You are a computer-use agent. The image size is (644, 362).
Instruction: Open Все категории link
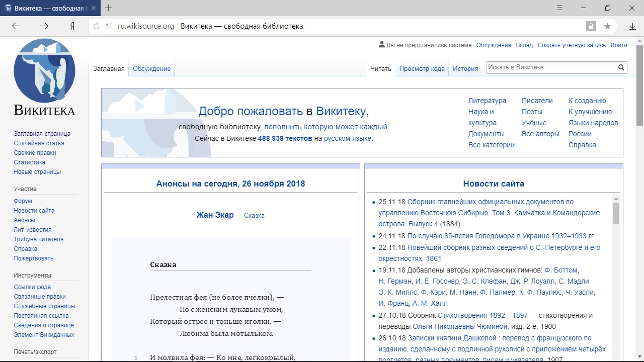(x=492, y=144)
